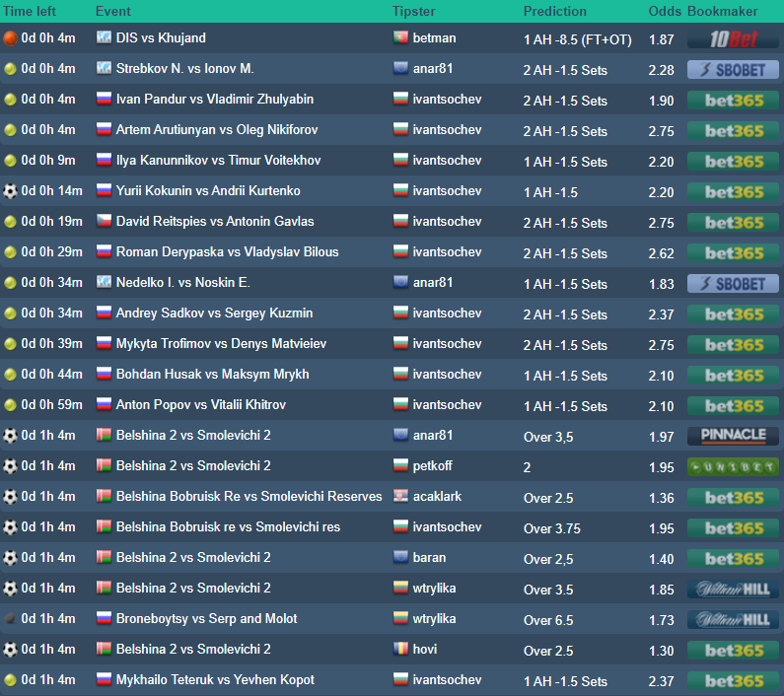
Task: Click SBOBET logo in Strebkov N. row
Action: (x=733, y=69)
